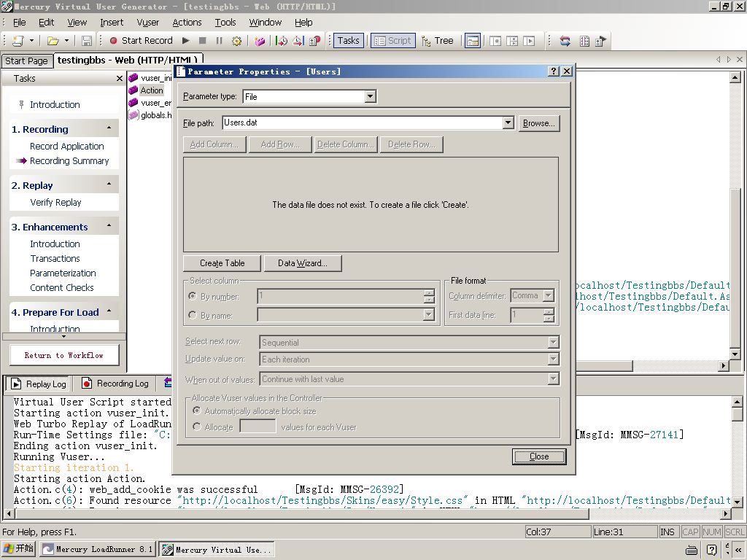Open the Recording Summary task link
This screenshot has width=747, height=560.
click(x=69, y=161)
